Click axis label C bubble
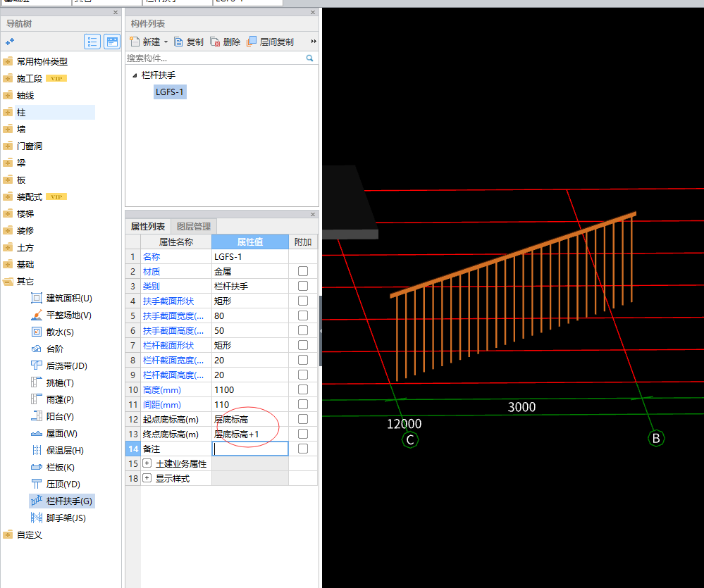 (410, 439)
